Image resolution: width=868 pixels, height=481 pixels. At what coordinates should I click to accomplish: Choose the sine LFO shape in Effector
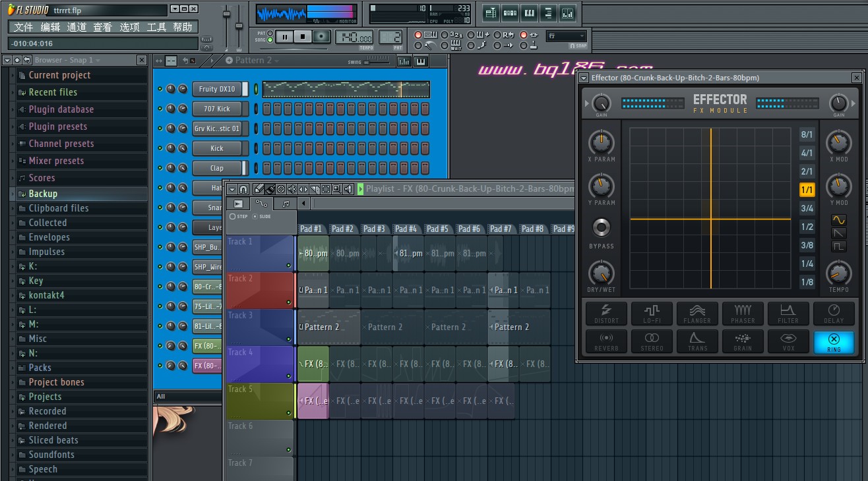pyautogui.click(x=838, y=219)
